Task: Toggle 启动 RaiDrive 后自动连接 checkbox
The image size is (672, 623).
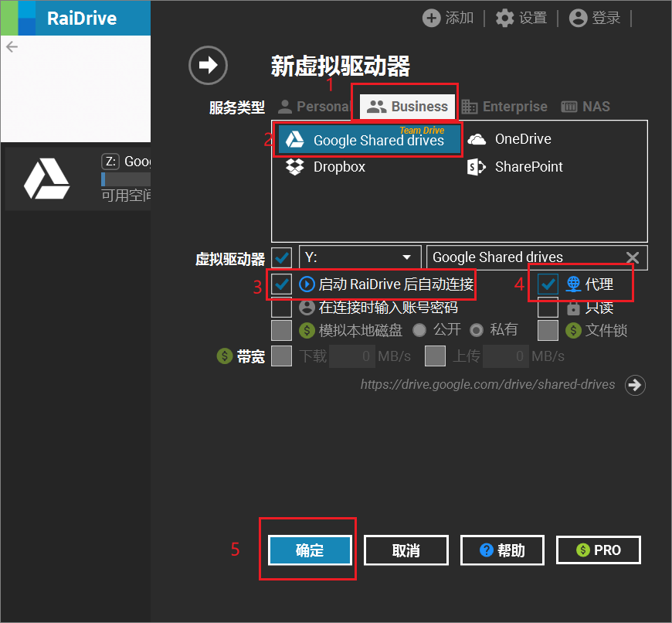Action: point(282,284)
